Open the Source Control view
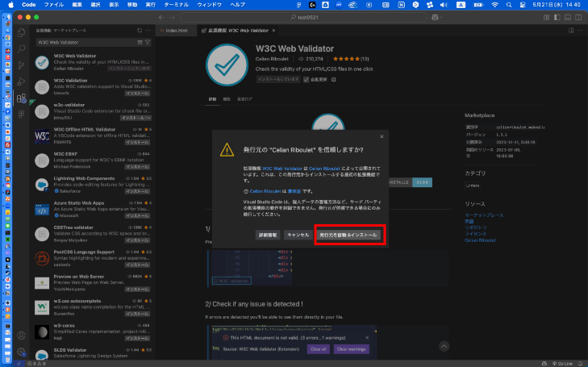Viewport: 588px width, 367px height. [x=22, y=65]
